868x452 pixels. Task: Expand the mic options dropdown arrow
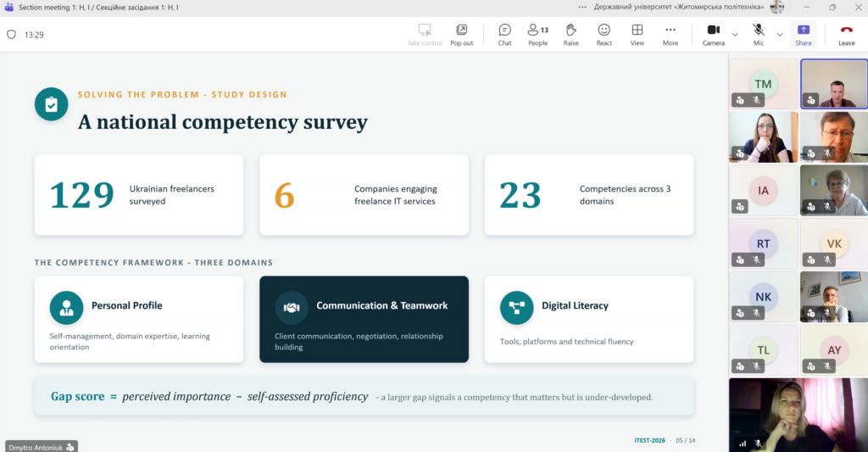[780, 34]
